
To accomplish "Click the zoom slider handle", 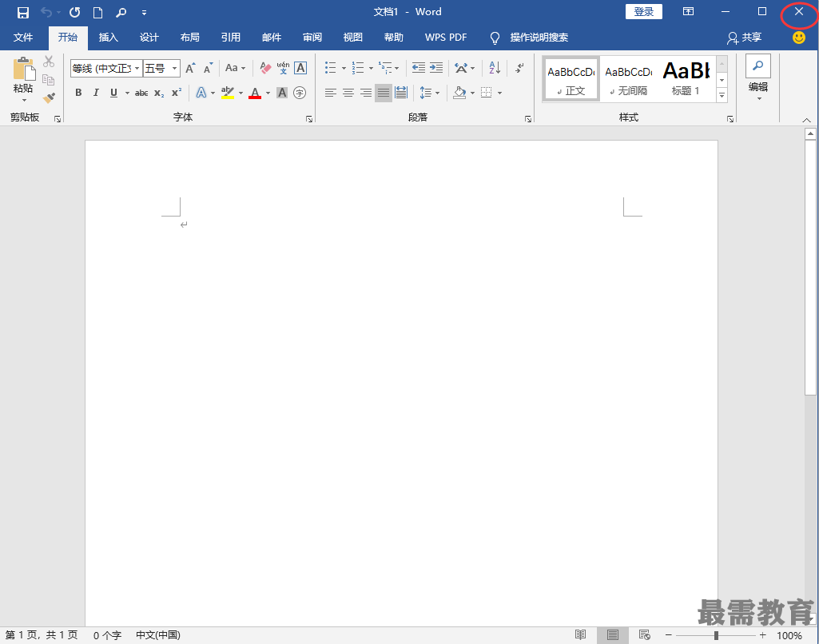I will pyautogui.click(x=716, y=635).
